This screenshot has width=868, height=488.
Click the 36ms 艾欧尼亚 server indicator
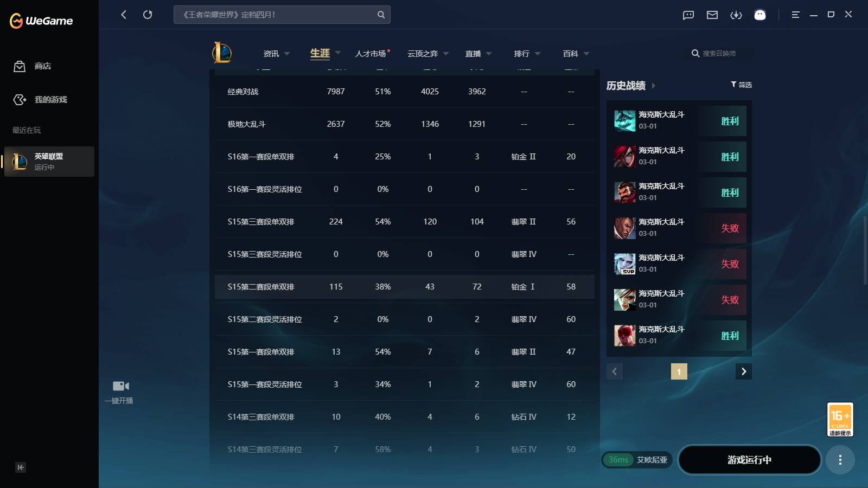[637, 460]
